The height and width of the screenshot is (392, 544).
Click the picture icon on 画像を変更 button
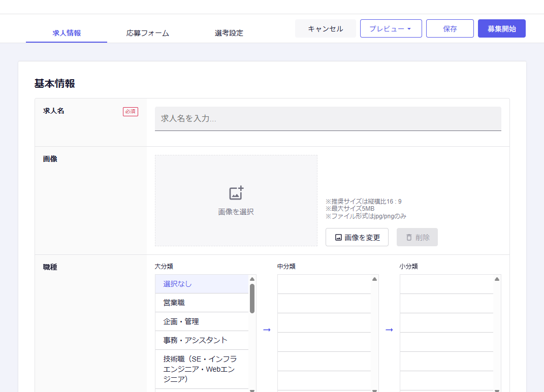[x=338, y=237]
